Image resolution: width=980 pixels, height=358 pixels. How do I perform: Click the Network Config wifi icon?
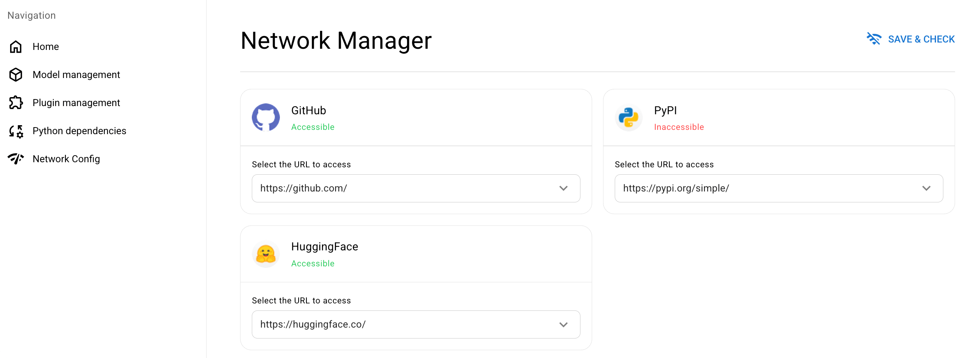pos(15,159)
